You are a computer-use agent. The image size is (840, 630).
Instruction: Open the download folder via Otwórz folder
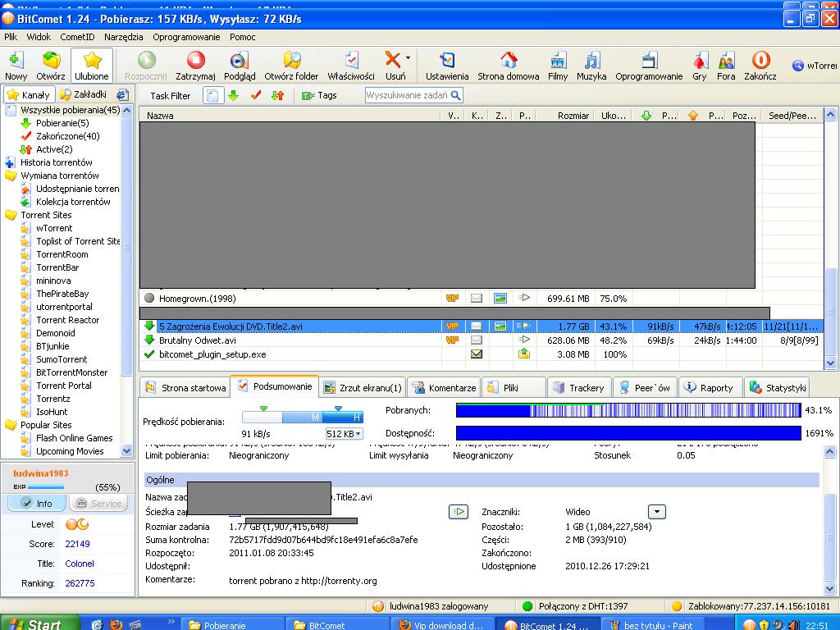click(x=291, y=66)
